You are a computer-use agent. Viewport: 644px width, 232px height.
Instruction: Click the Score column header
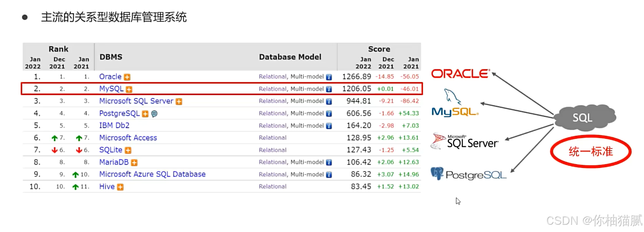tap(379, 49)
